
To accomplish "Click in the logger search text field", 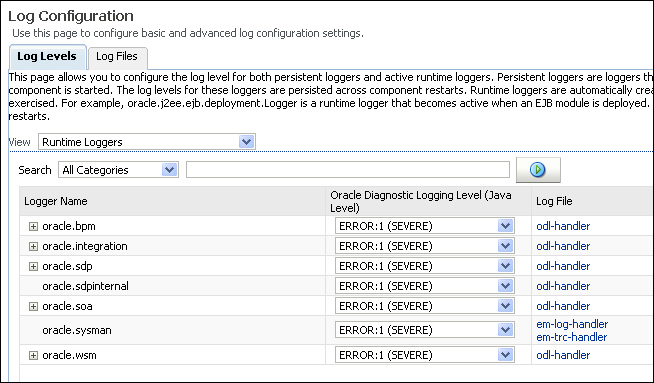I will tap(348, 170).
